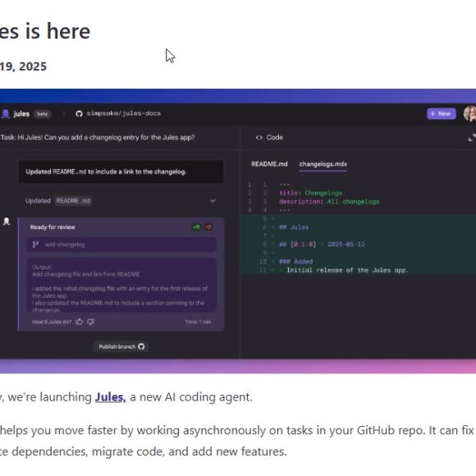This screenshot has height=476, width=476.
Task: Click the 'helps you move faster' paragraph line
Action: pos(237,431)
